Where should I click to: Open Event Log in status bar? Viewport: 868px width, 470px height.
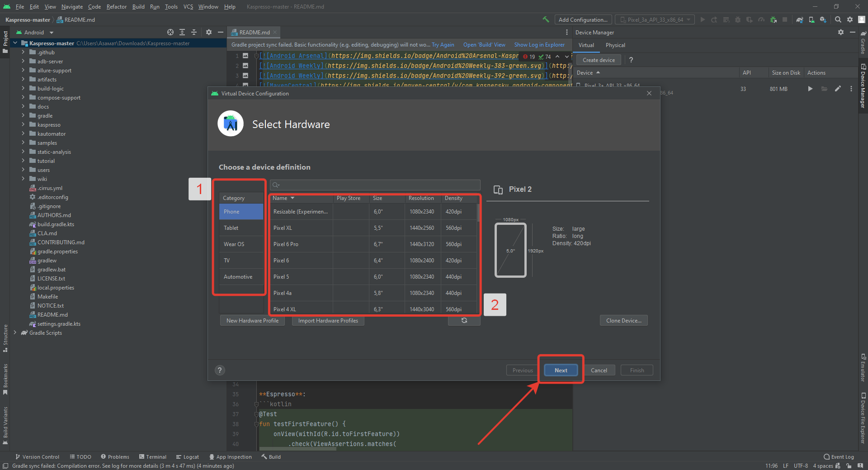pos(839,456)
